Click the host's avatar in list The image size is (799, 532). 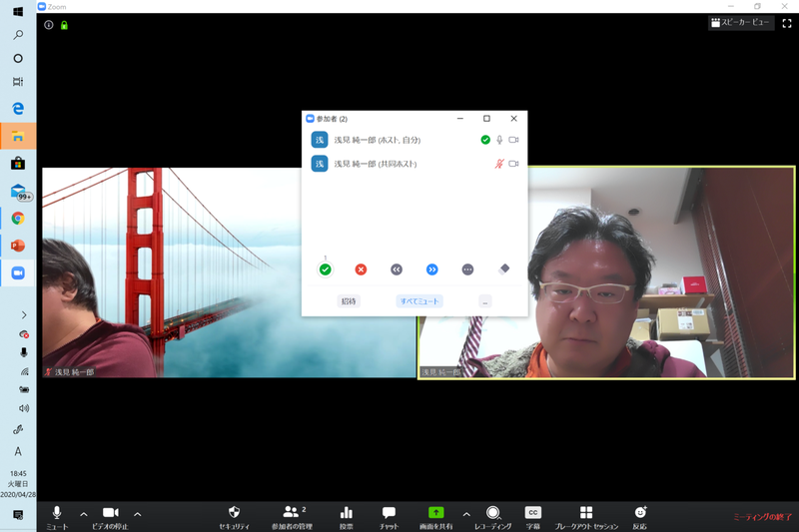click(320, 140)
